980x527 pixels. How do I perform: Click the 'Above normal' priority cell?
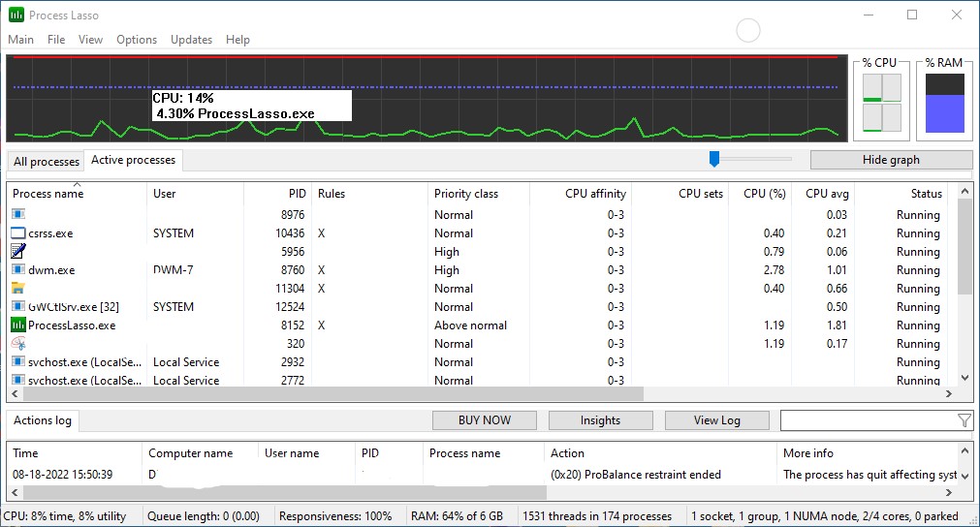click(x=471, y=325)
